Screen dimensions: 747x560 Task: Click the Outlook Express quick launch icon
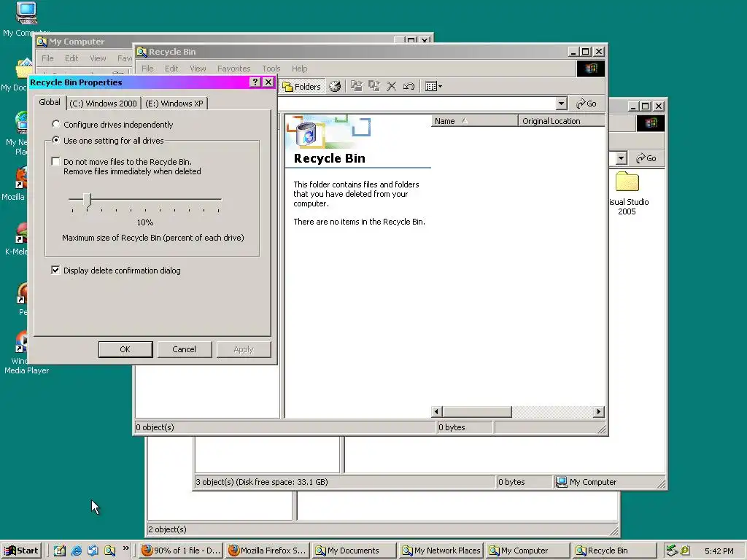[93, 551]
